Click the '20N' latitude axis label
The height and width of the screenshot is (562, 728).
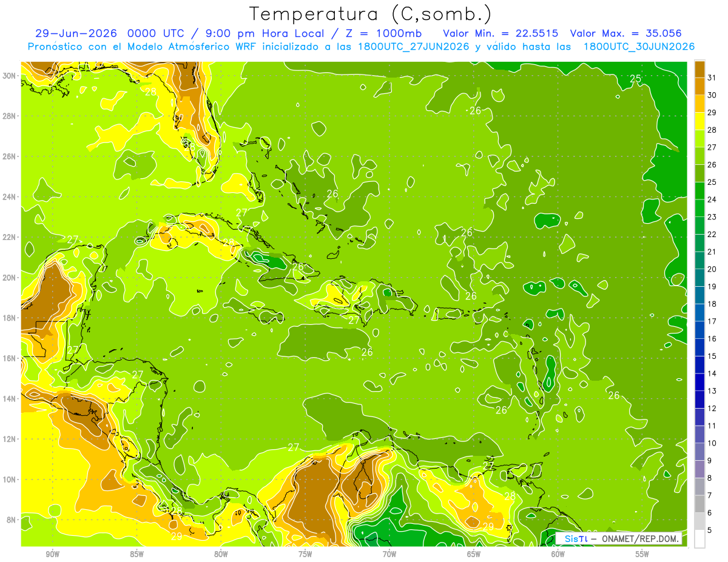9,278
